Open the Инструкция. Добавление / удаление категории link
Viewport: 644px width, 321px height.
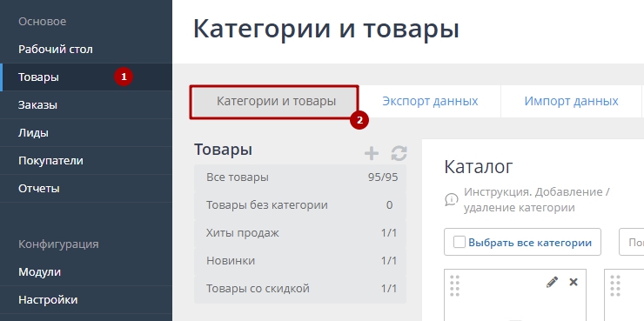tap(537, 199)
